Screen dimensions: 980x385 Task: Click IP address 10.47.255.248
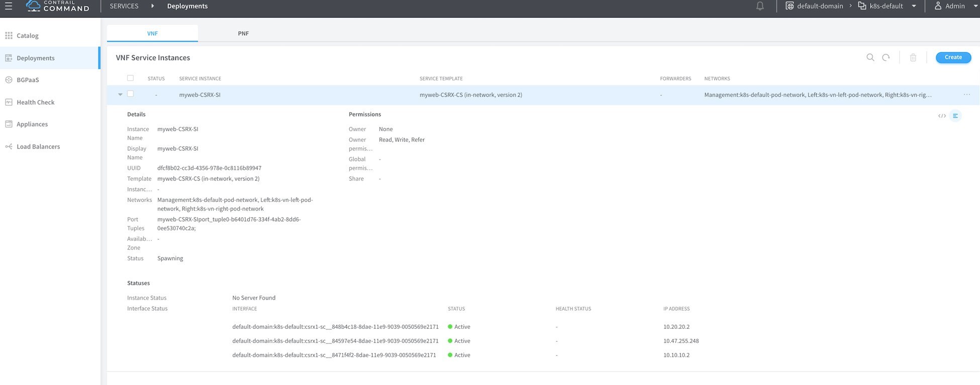681,341
